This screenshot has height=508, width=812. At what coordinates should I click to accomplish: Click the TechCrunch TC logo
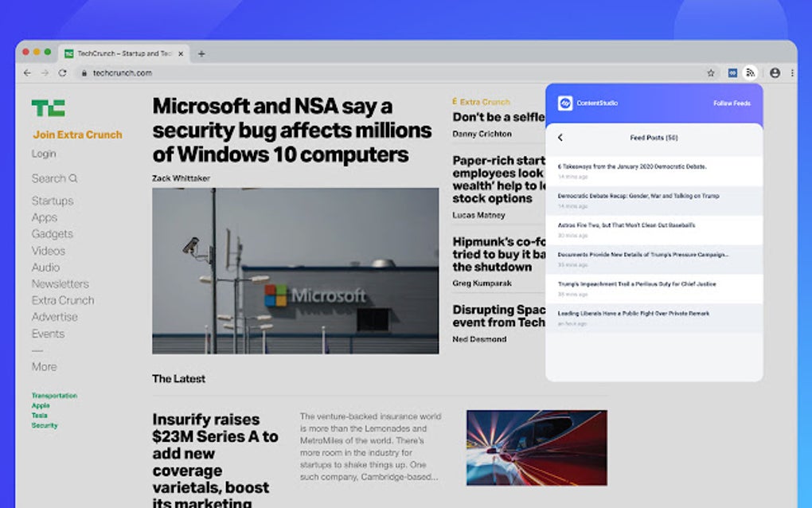(48, 108)
